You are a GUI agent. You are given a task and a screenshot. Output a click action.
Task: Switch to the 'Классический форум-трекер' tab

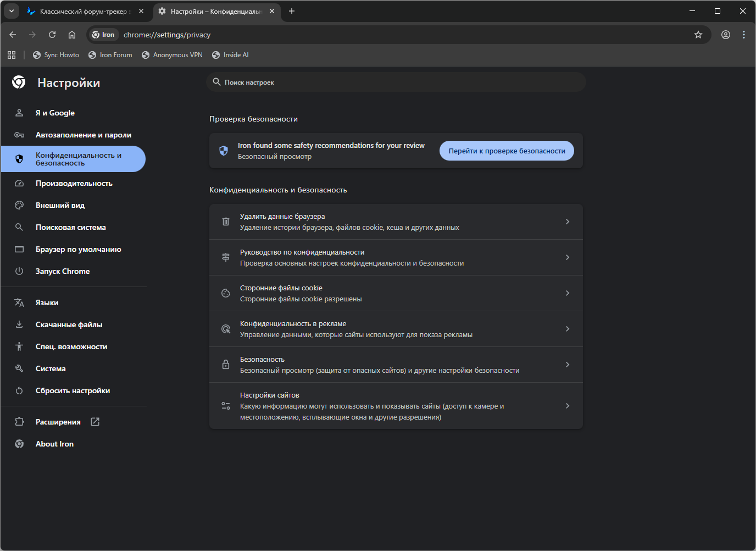tap(82, 11)
